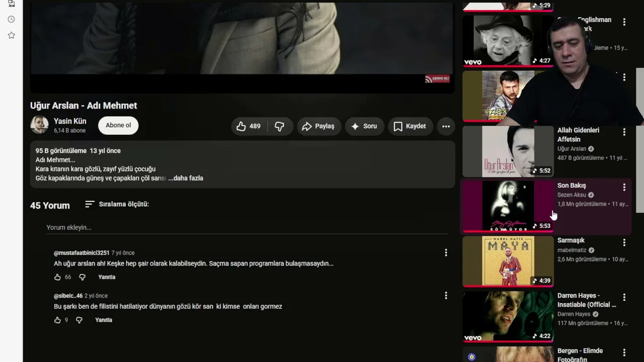Share the video using Paylaş
This screenshot has width=644, height=362.
point(318,126)
